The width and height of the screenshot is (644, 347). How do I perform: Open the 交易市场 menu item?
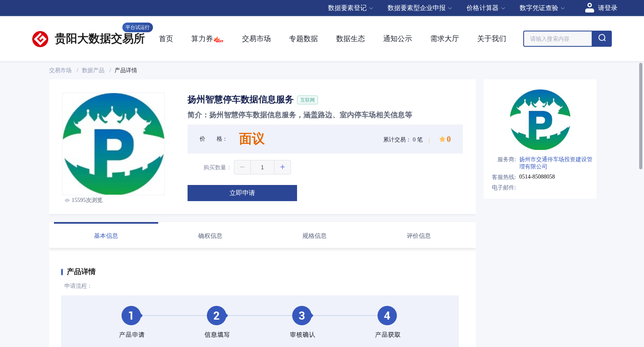coord(256,39)
